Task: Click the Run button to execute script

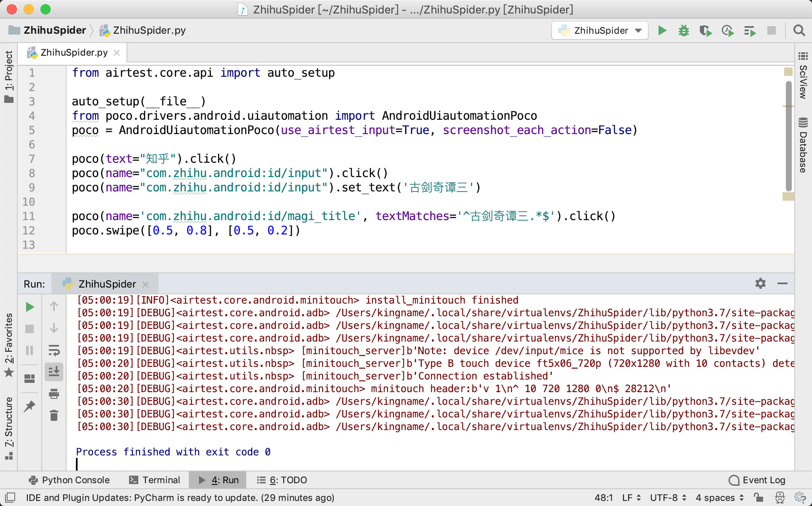Action: (662, 30)
